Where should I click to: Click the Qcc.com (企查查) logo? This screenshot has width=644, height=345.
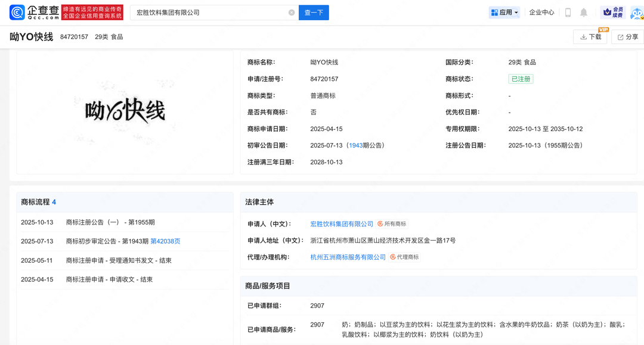(35, 13)
